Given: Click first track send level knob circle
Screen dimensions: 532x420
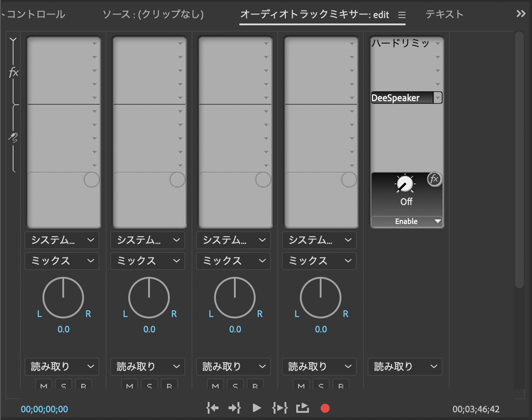Looking at the screenshot, I should [91, 179].
